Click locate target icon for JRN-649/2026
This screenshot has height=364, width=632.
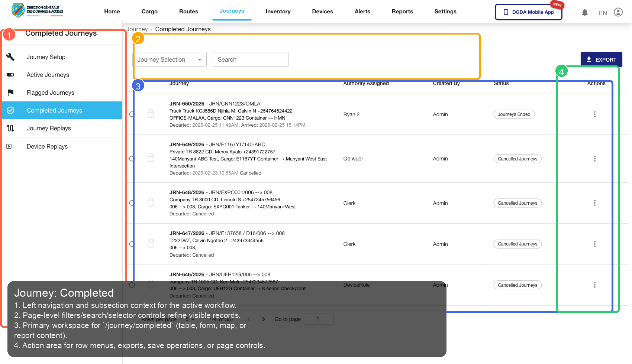coord(132,159)
